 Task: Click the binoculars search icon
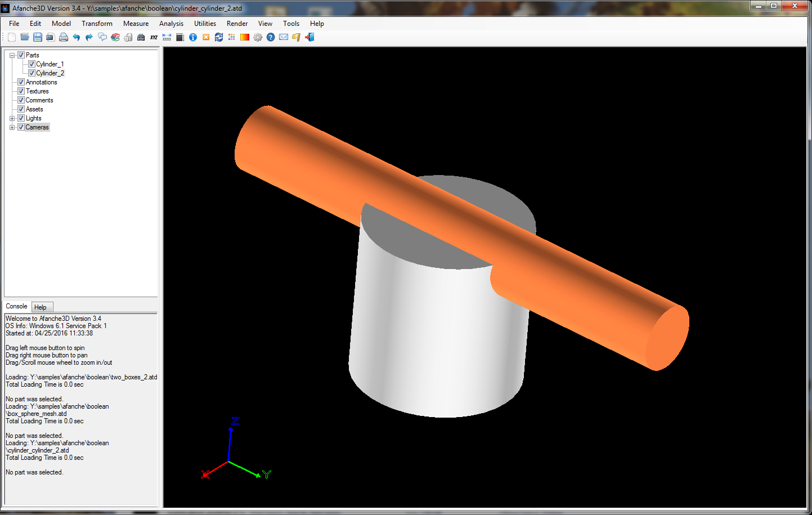141,37
